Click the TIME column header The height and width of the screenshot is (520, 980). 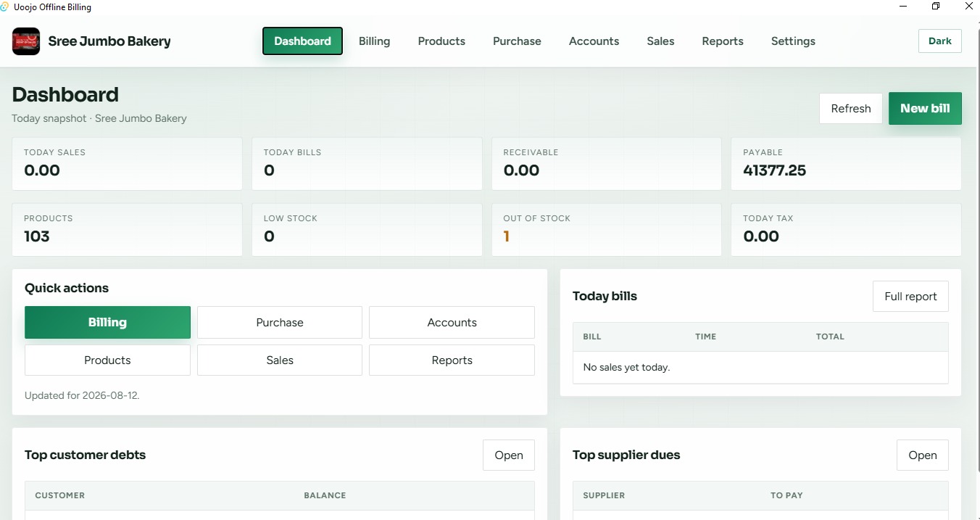[x=705, y=337]
